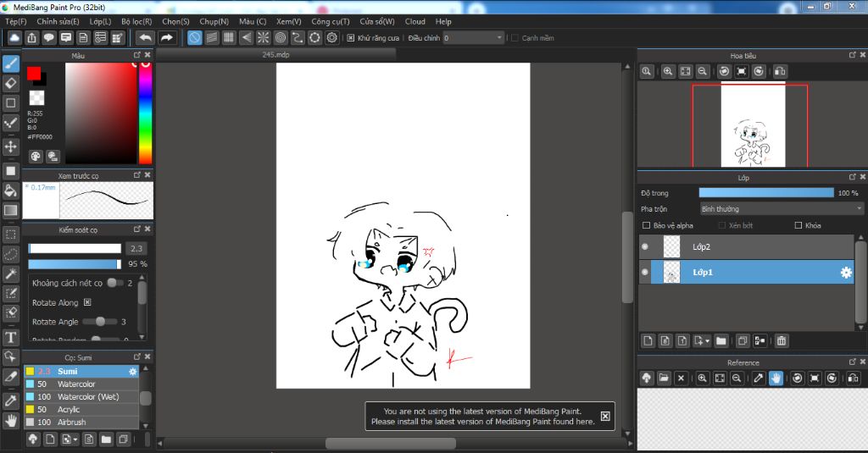868x453 pixels.
Task: Delete layer with the trash icon
Action: point(781,340)
